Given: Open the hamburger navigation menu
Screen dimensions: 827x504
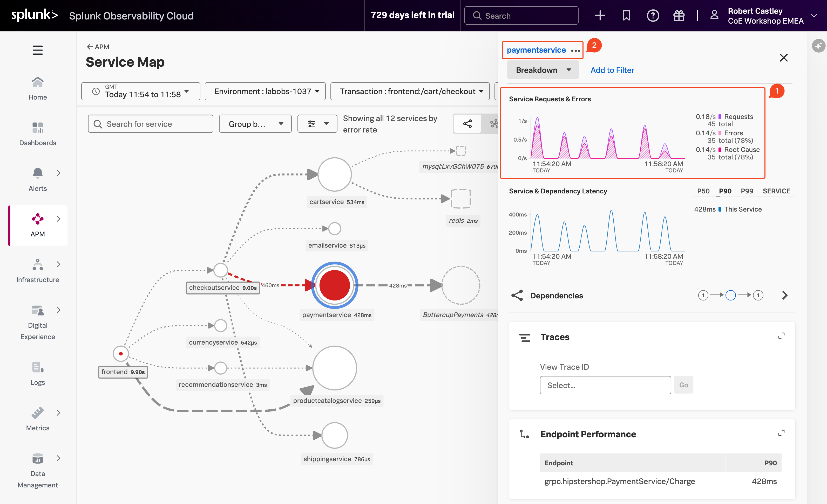Looking at the screenshot, I should (38, 50).
